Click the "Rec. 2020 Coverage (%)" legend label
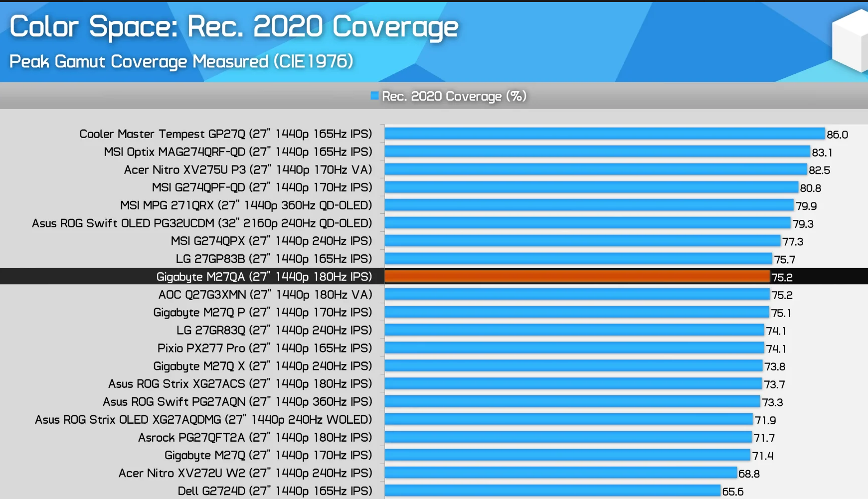This screenshot has width=868, height=499. coord(454,96)
